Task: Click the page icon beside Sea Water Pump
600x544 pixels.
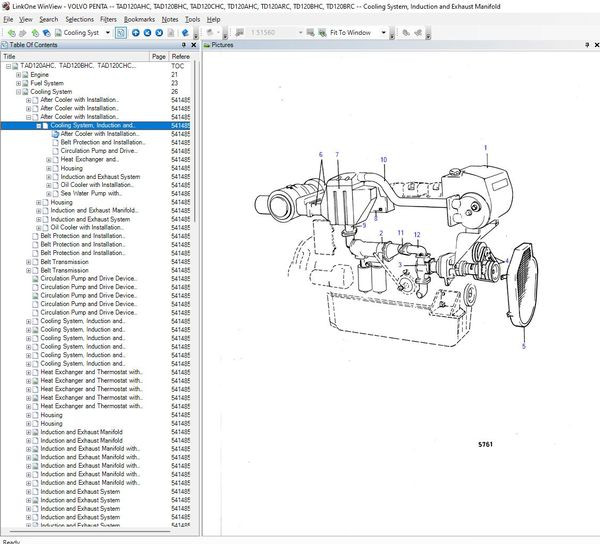Action: coord(54,193)
